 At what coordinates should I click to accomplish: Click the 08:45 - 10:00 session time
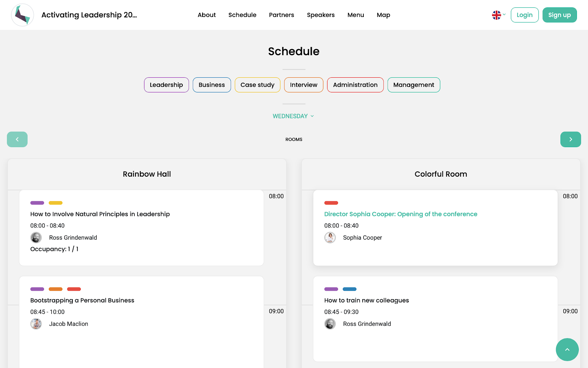(x=47, y=312)
